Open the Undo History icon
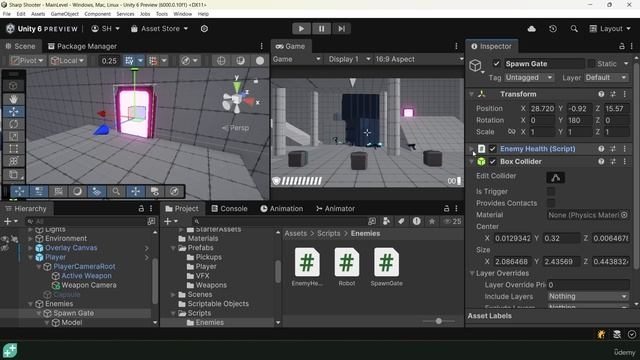The image size is (640, 360). 553,29
